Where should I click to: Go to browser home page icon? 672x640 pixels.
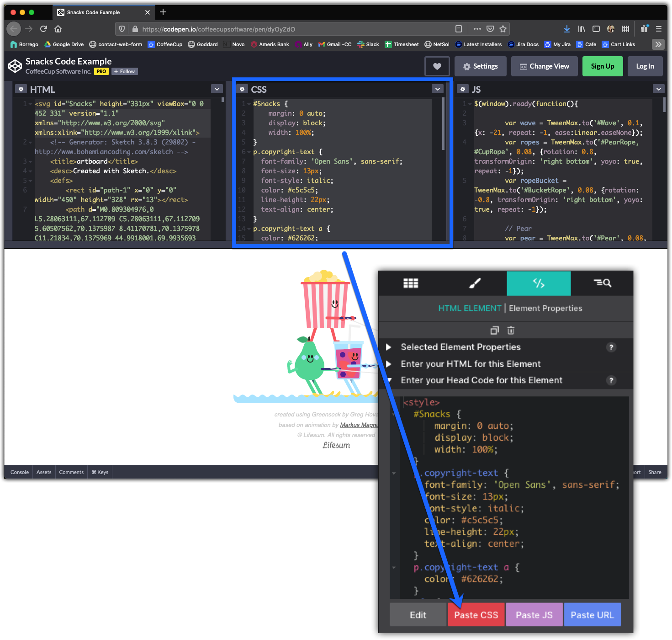58,29
